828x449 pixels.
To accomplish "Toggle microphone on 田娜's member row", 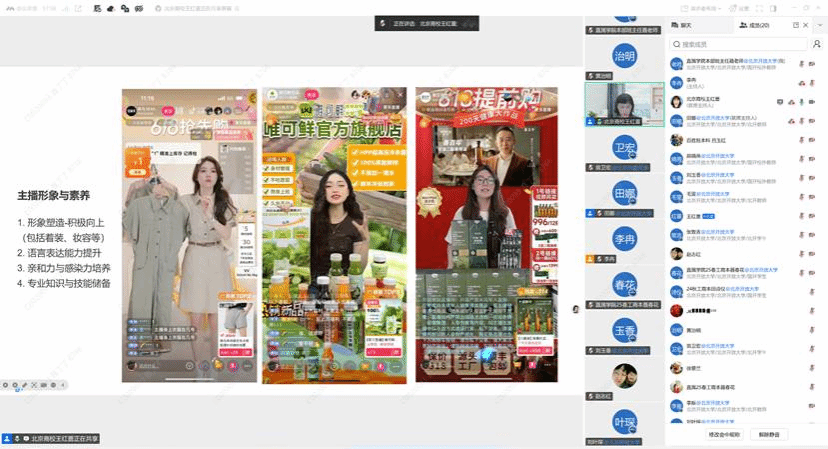I will coord(802,121).
